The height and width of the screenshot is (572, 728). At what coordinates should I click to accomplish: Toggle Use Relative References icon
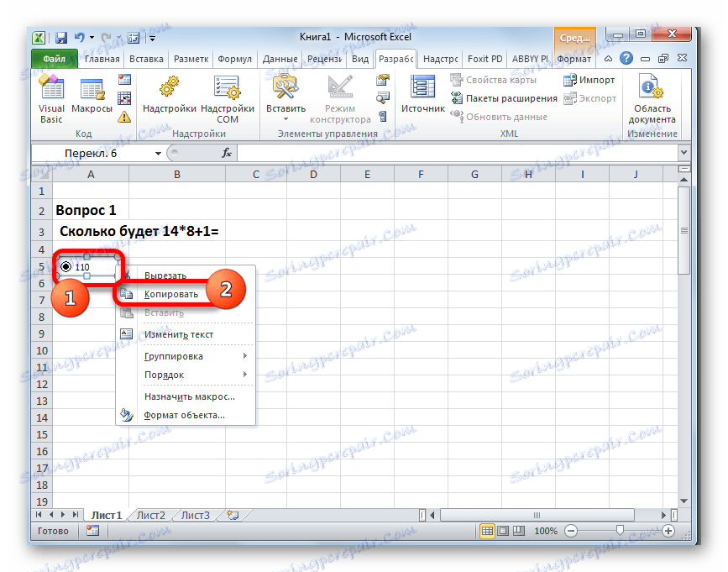coord(124,98)
